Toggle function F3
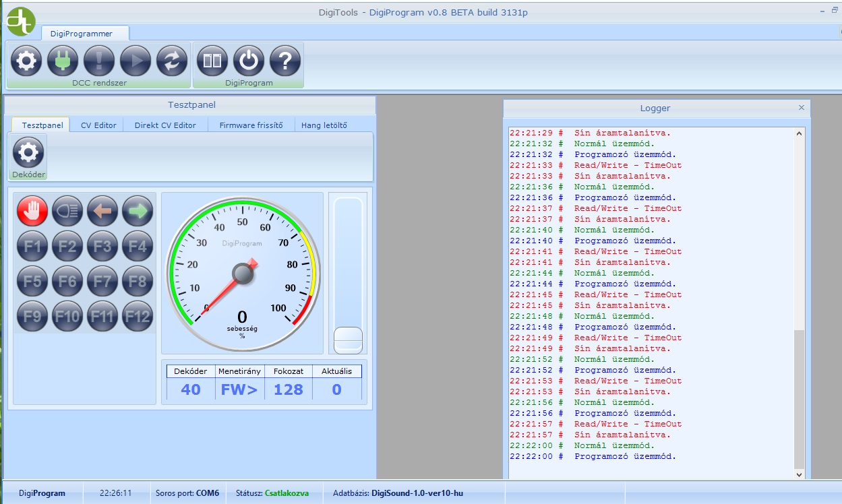842x504 pixels. (102, 246)
